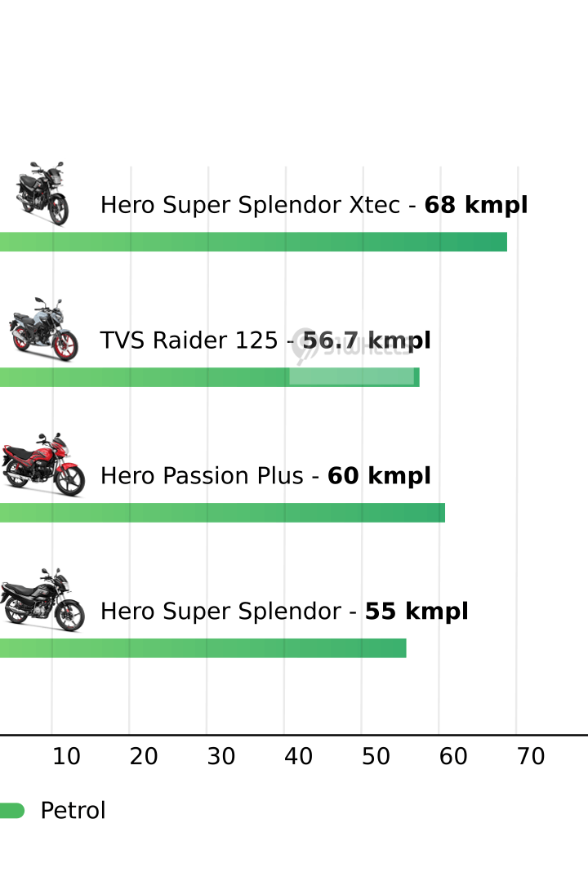Select the TVS Raider 125 mileage label
Screen dimensions: 588x890
tap(265, 340)
